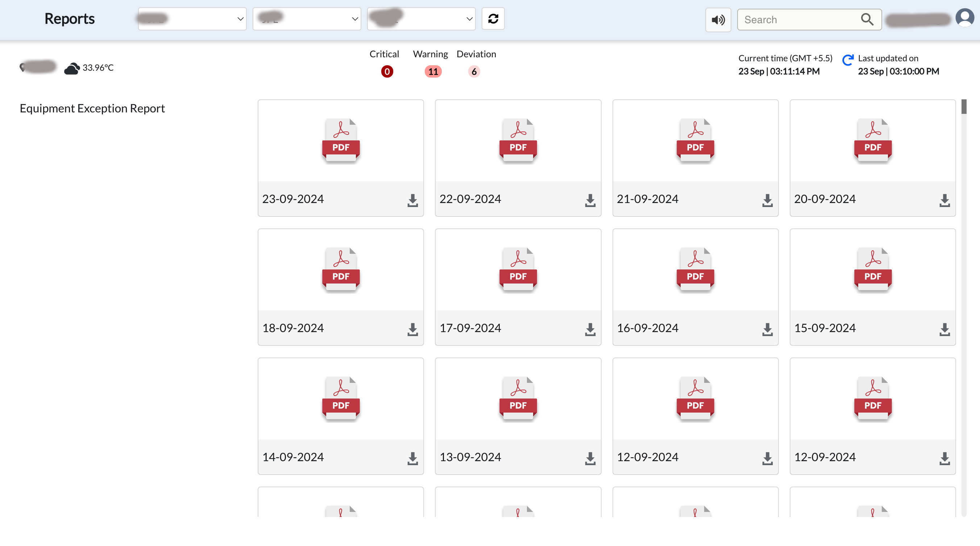Click the vertical scrollbar of report list
This screenshot has width=980, height=546.
click(963, 307)
